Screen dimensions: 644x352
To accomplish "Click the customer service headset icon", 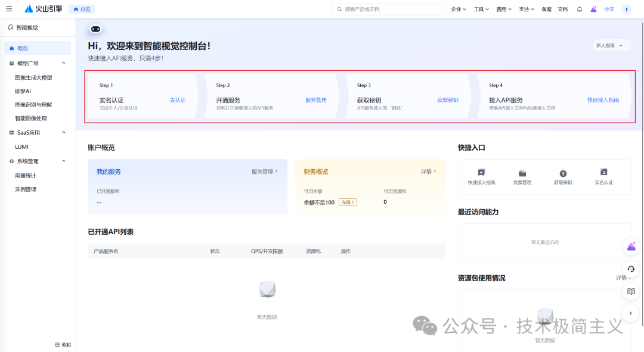I will [631, 269].
